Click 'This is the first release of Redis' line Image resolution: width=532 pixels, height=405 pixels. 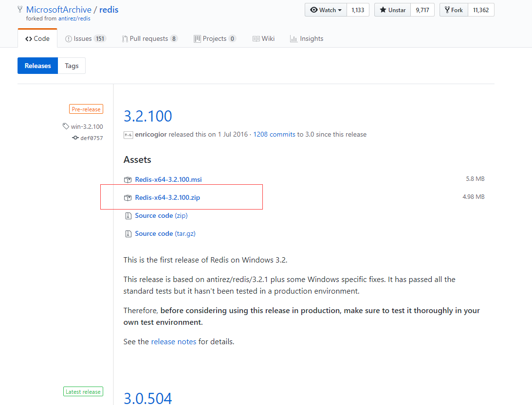click(205, 260)
